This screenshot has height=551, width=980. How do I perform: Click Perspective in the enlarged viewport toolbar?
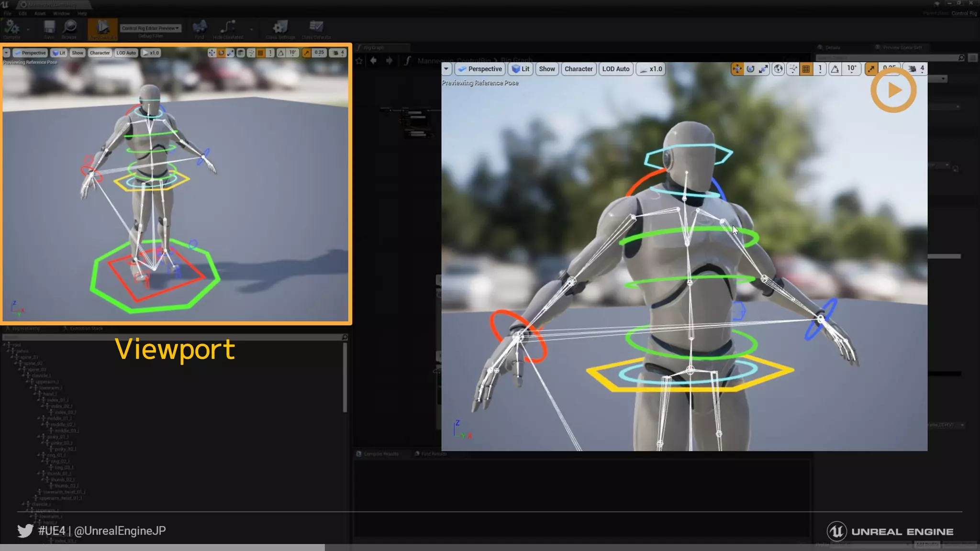click(480, 69)
